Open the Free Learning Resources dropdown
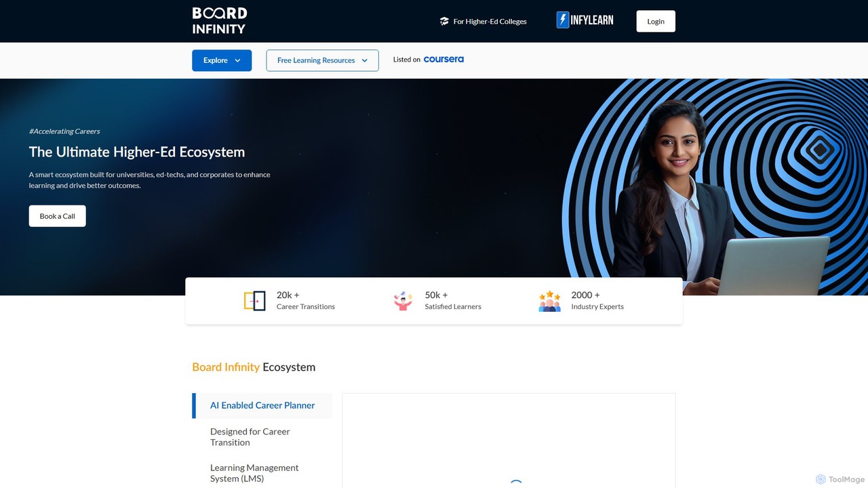Screen dimensions: 868x488 pyautogui.click(x=322, y=60)
